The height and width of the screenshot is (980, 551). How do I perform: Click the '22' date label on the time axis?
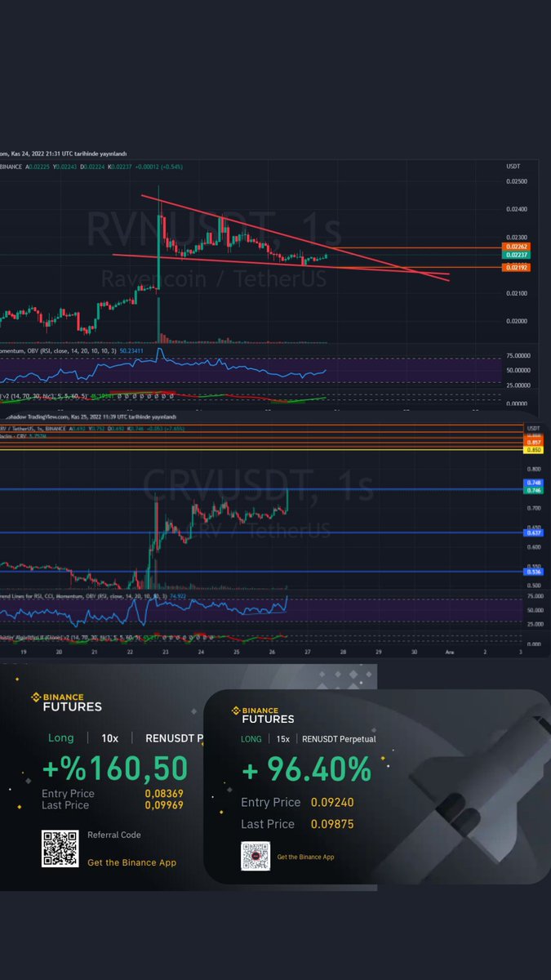point(130,653)
